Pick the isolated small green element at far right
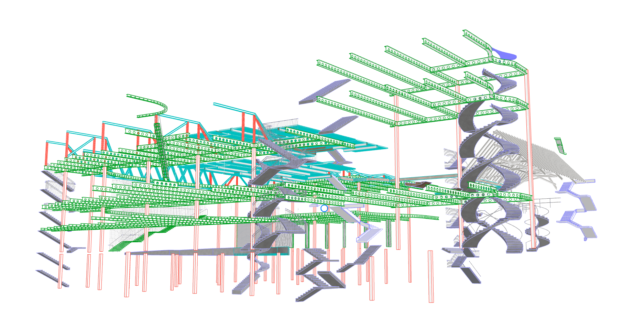Image resolution: width=644 pixels, height=331 pixels. (x=560, y=146)
